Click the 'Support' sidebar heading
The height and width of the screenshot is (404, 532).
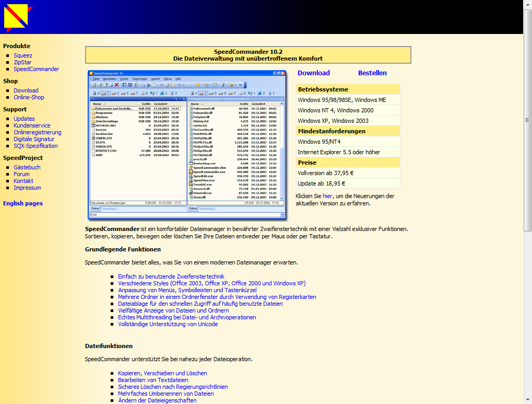(15, 109)
